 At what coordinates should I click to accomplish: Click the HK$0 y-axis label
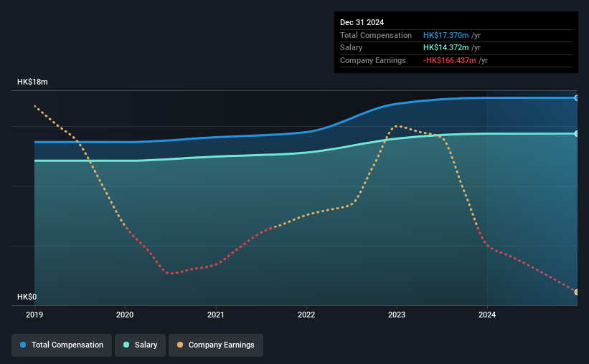coord(27,297)
